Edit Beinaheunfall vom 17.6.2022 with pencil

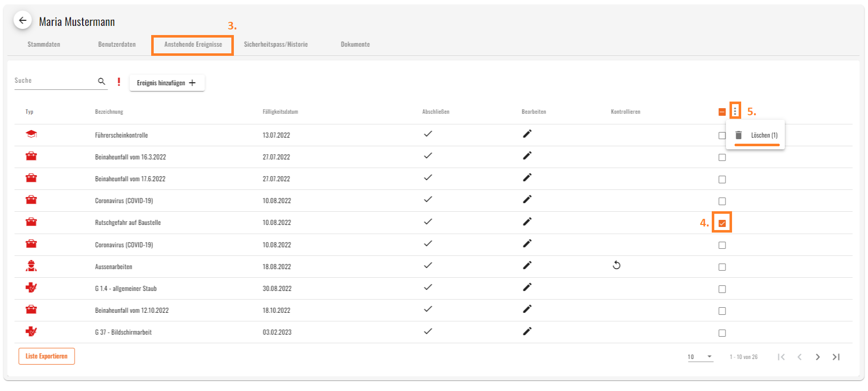pos(527,178)
